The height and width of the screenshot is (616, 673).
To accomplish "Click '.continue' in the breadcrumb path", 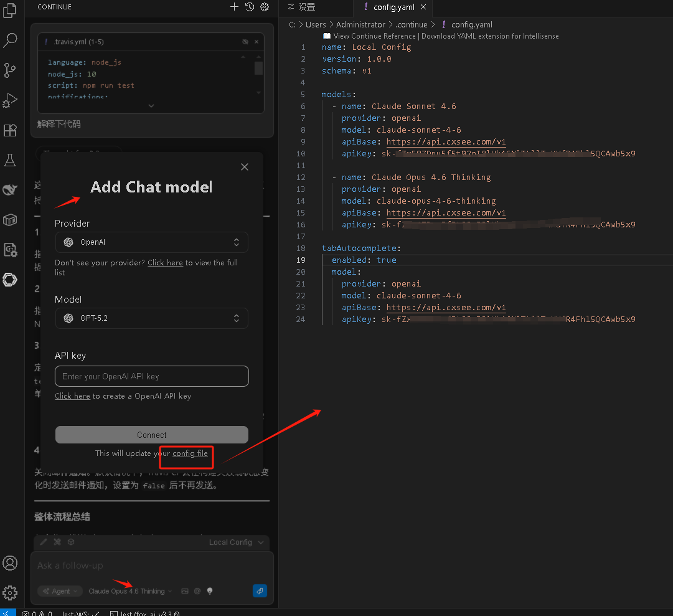I will (411, 24).
